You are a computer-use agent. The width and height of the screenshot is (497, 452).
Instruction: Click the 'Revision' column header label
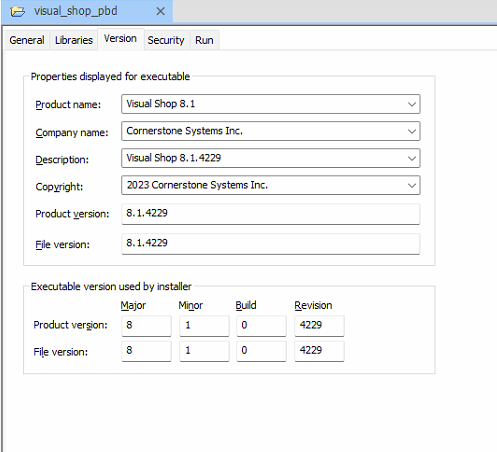click(x=313, y=305)
